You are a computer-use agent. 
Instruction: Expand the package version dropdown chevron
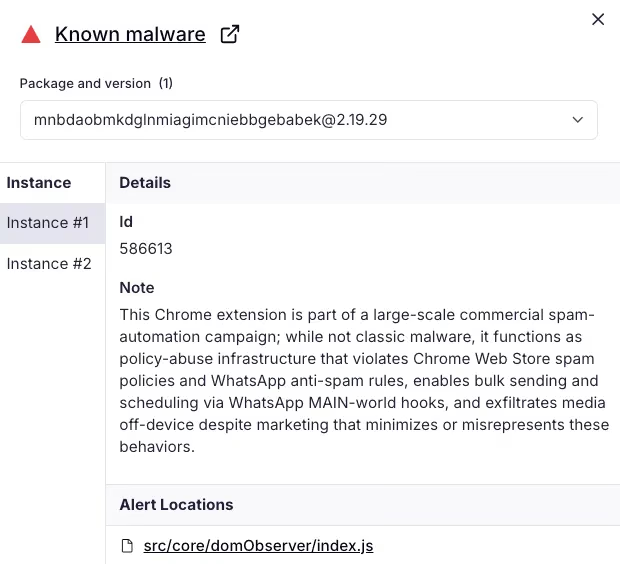pos(577,120)
